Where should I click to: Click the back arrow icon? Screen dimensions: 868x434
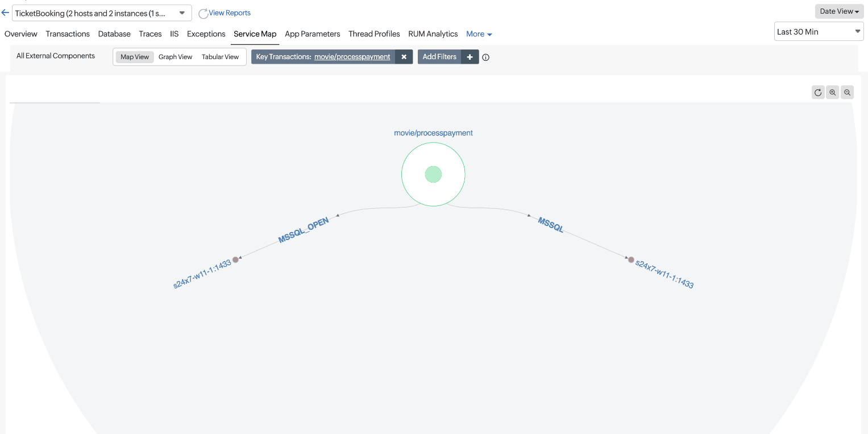click(x=5, y=13)
